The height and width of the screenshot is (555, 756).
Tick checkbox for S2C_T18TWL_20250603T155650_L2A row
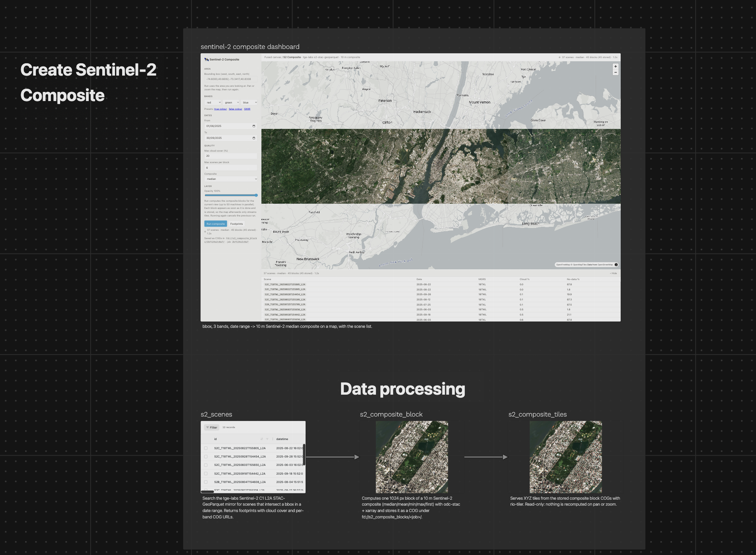(206, 465)
